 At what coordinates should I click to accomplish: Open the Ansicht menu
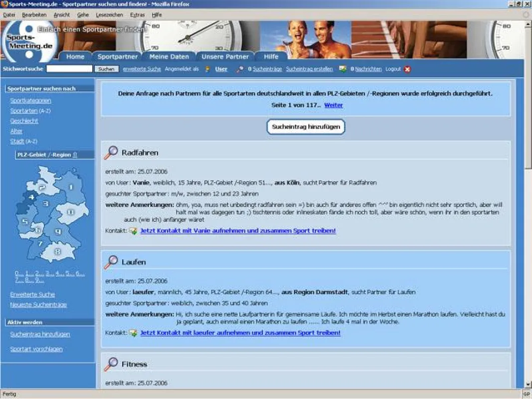62,15
